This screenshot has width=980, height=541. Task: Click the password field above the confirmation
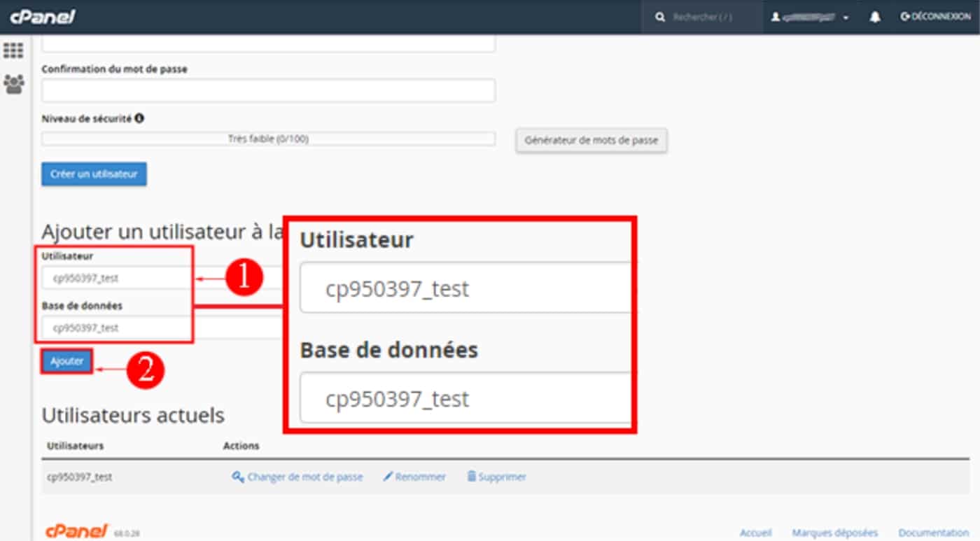[x=269, y=43]
